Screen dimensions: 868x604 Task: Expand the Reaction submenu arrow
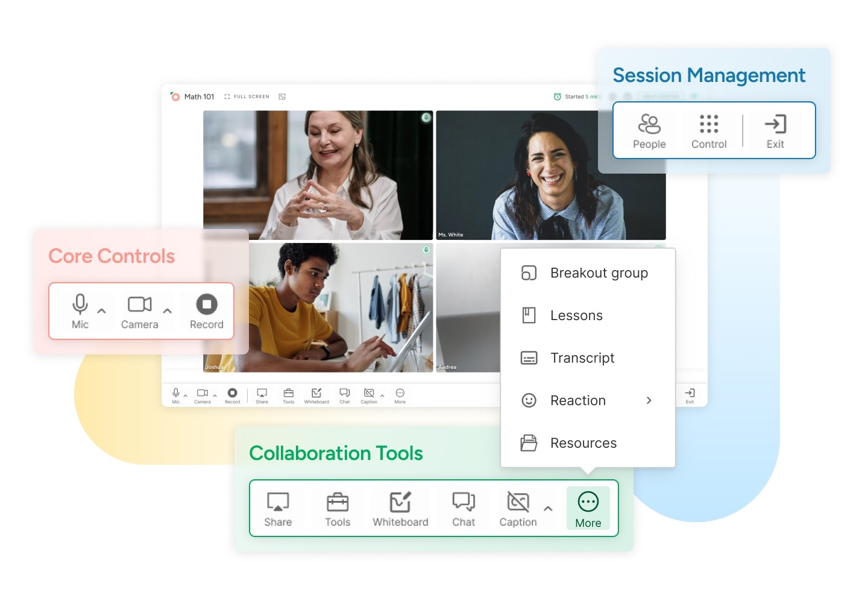coord(649,400)
